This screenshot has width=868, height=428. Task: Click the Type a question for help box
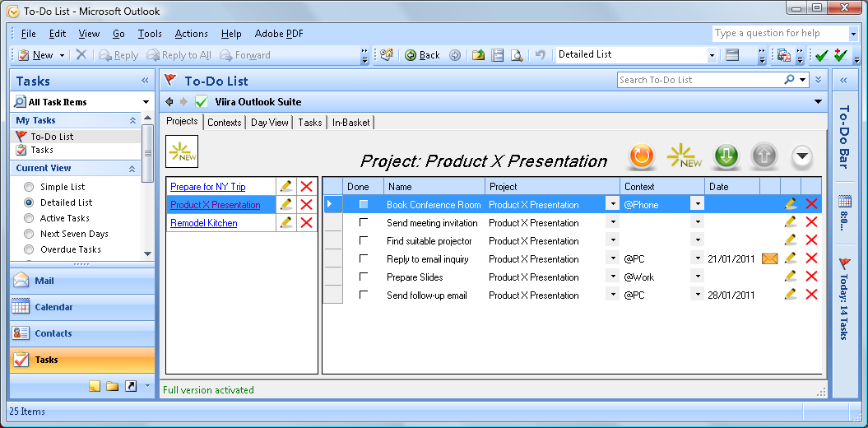click(x=779, y=33)
